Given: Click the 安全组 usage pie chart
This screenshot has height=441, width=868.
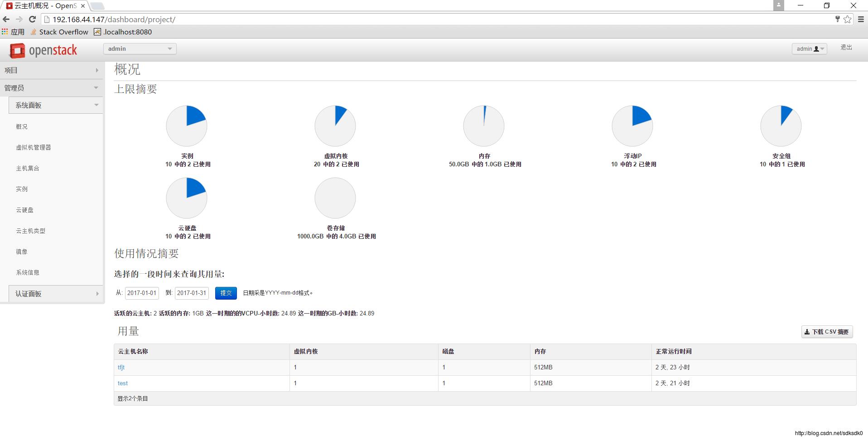Looking at the screenshot, I should click(x=781, y=126).
